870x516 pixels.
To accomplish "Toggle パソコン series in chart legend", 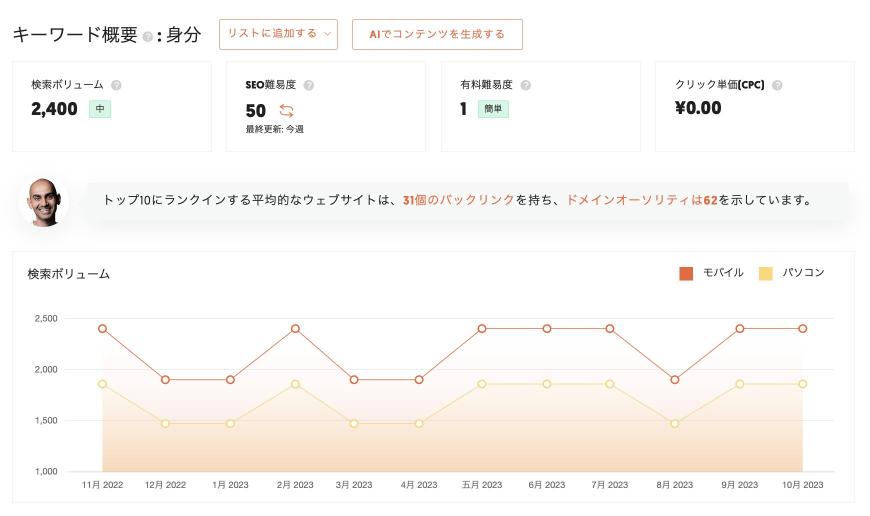I will coord(791,273).
